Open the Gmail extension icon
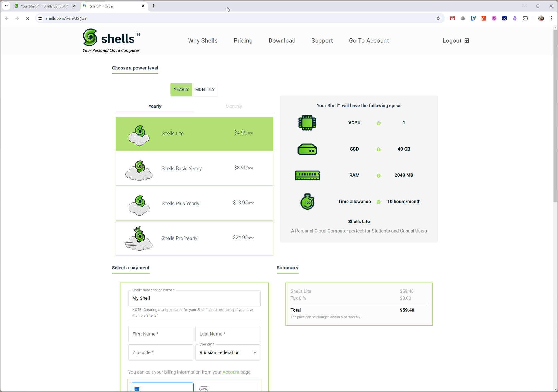Image resolution: width=558 pixels, height=392 pixels. [x=453, y=18]
